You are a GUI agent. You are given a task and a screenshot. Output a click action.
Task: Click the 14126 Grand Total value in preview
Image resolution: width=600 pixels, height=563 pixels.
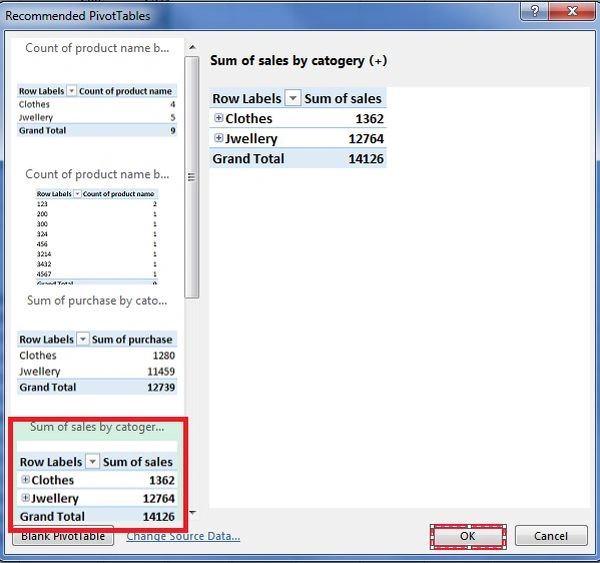pos(366,158)
